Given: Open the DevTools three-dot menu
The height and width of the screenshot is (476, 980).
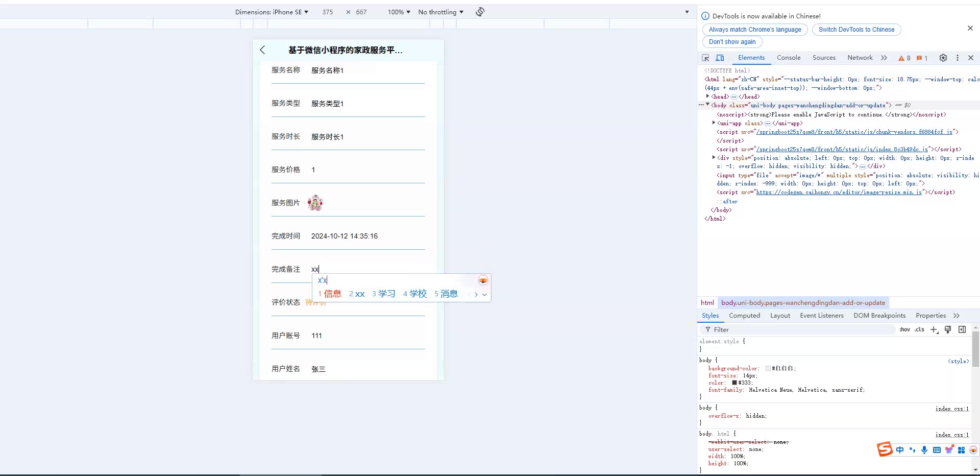Looking at the screenshot, I should [957, 58].
